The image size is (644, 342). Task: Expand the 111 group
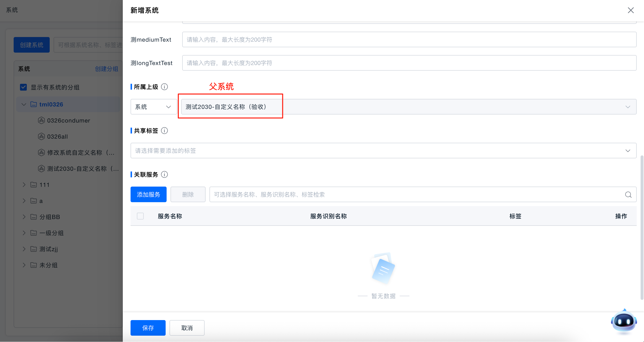click(x=24, y=185)
